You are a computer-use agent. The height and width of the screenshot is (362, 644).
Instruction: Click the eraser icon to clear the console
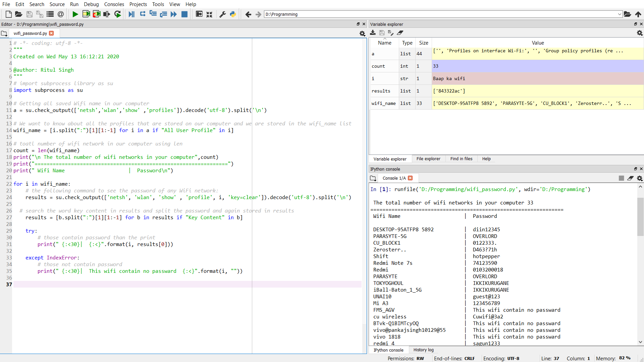630,178
